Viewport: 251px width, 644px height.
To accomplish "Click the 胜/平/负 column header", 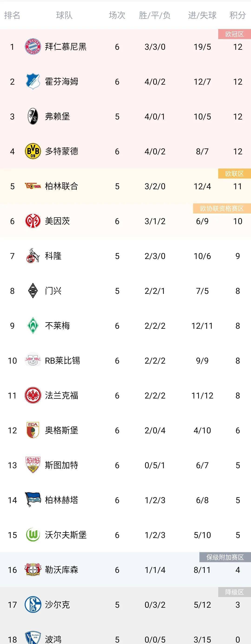I will [x=155, y=15].
